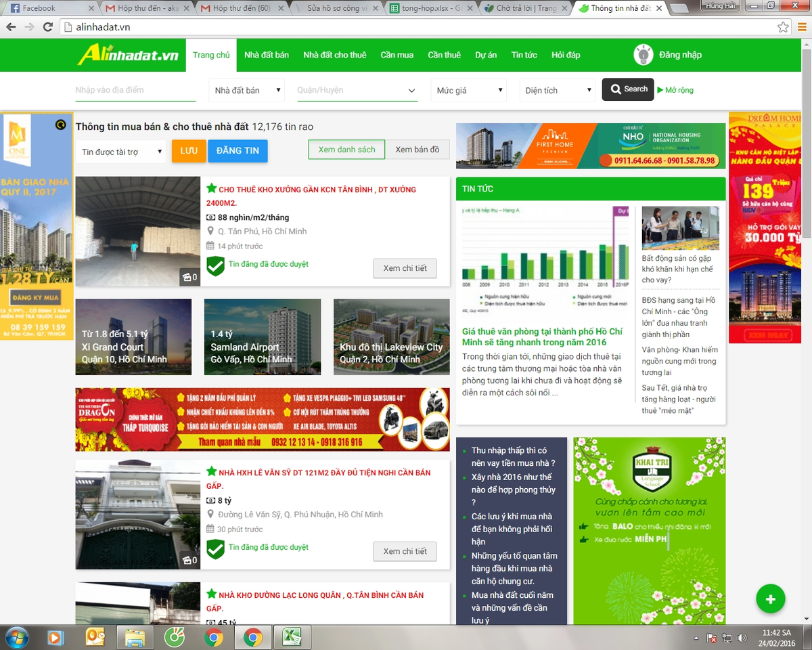Click the green star on Lê Văn Sỹ listing
This screenshot has height=650, width=812.
coord(211,471)
